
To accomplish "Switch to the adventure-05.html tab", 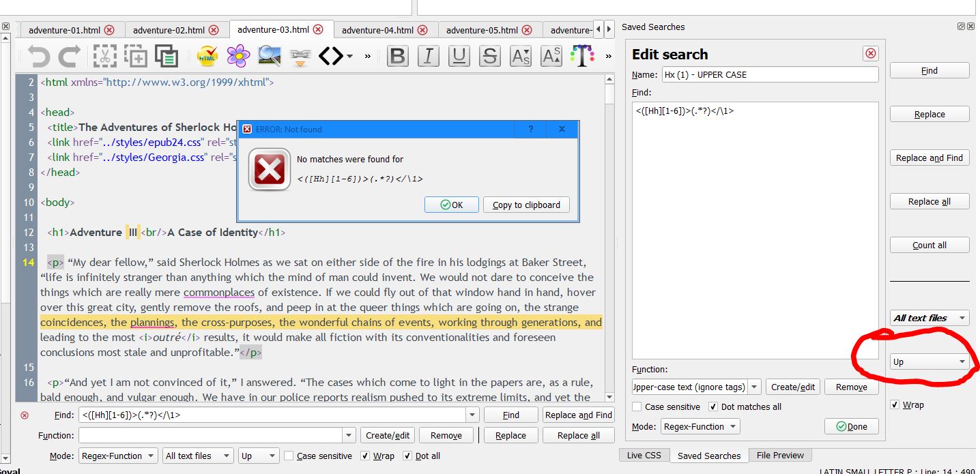I will click(x=482, y=30).
